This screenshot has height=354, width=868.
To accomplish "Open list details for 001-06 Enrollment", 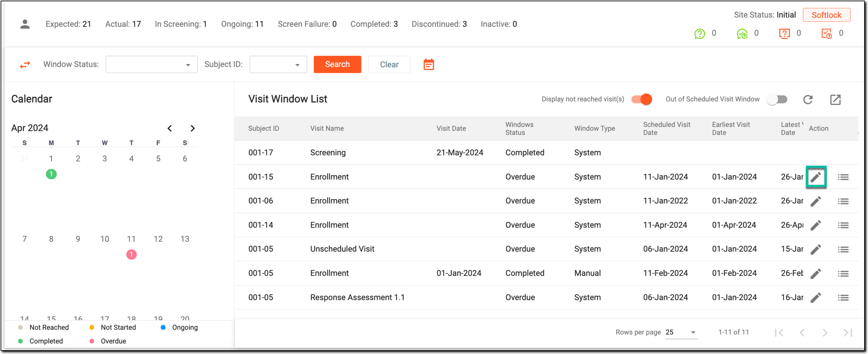I will tap(843, 201).
